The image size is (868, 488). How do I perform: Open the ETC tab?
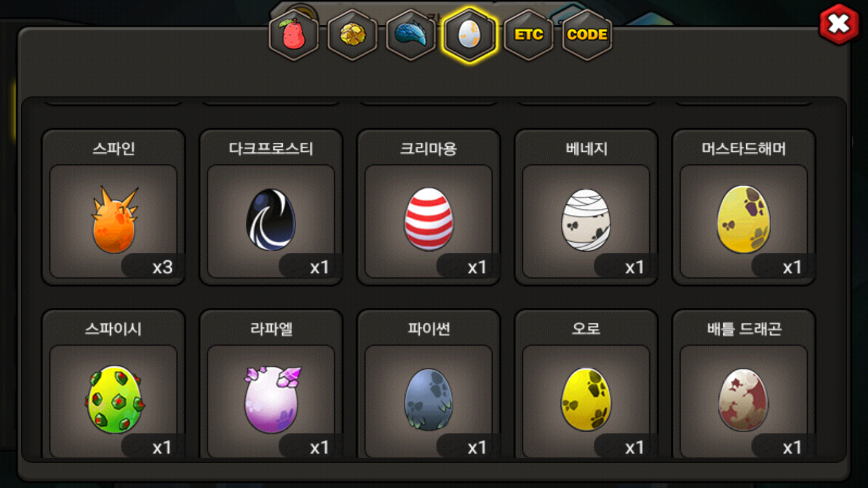528,35
